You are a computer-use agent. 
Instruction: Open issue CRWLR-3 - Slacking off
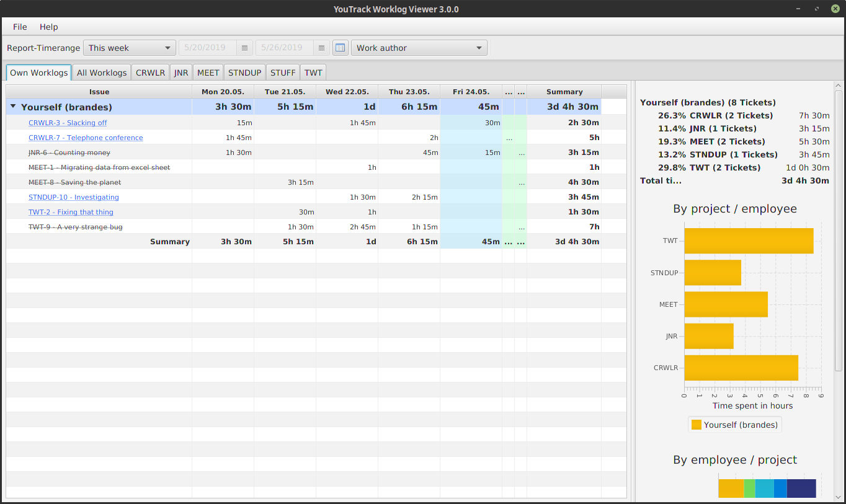68,123
